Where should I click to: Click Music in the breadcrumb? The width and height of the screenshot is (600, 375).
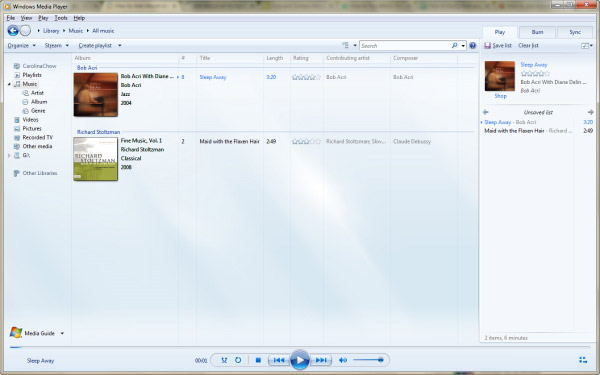[75, 31]
